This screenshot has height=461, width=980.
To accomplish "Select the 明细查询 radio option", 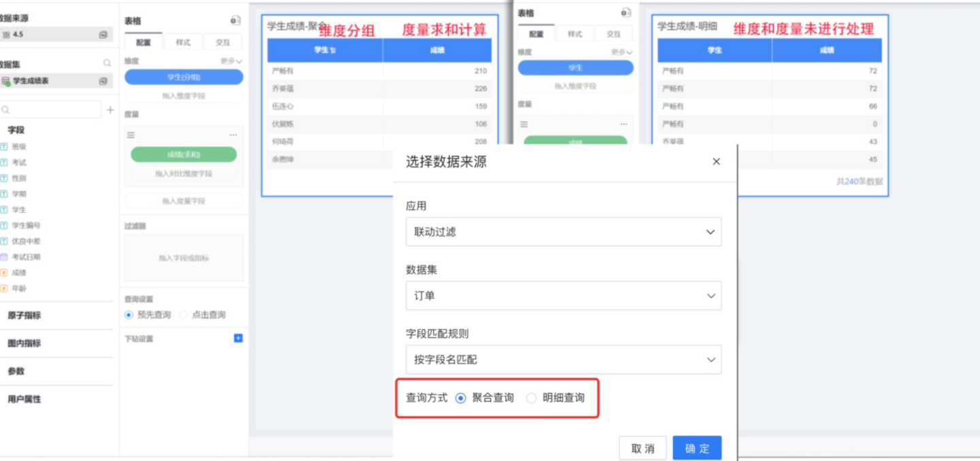I will coord(532,398).
